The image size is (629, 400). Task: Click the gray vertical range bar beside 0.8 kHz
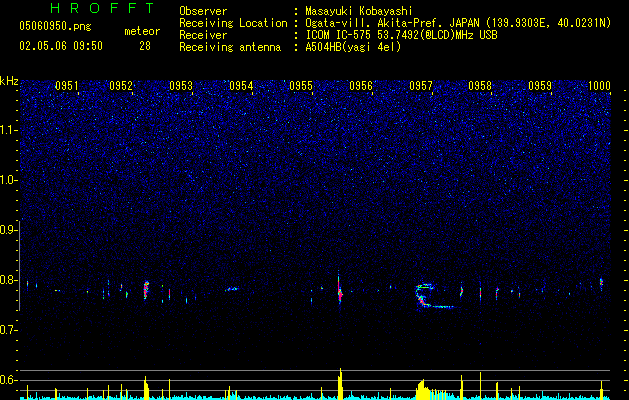pyautogui.click(x=20, y=265)
